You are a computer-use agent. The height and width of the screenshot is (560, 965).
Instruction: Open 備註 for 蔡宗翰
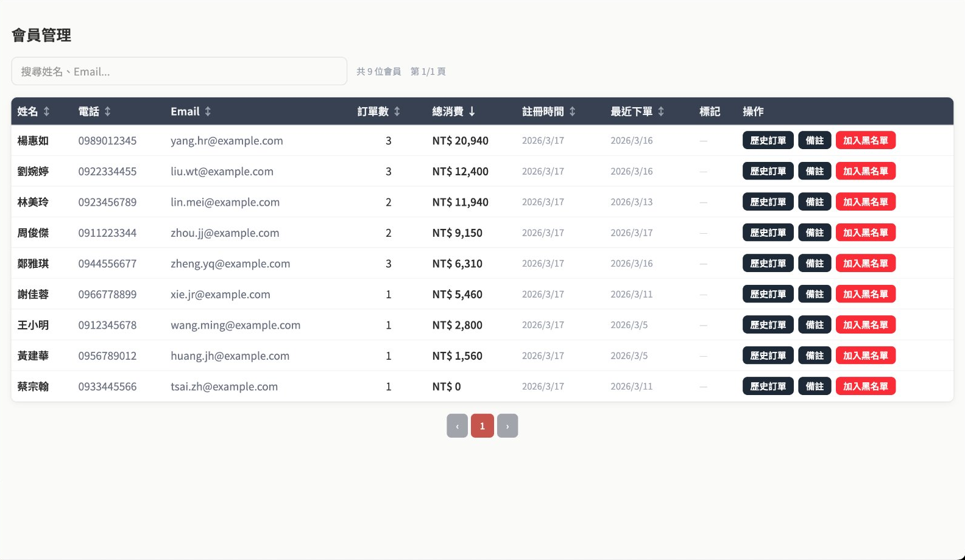(815, 387)
